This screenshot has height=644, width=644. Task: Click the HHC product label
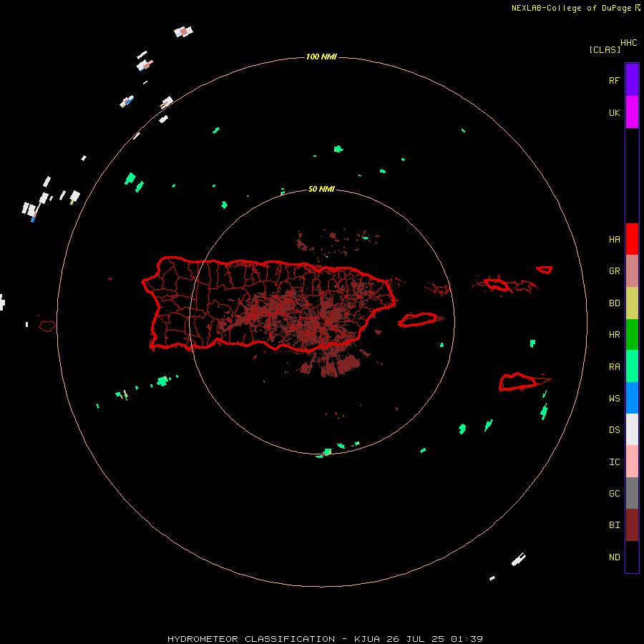628,43
